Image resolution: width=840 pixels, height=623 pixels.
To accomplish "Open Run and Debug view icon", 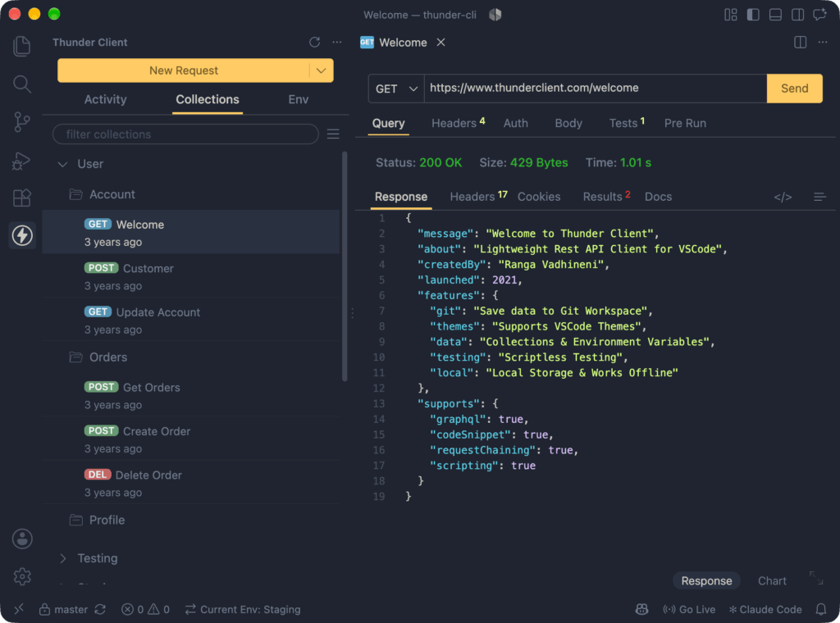I will 21,161.
